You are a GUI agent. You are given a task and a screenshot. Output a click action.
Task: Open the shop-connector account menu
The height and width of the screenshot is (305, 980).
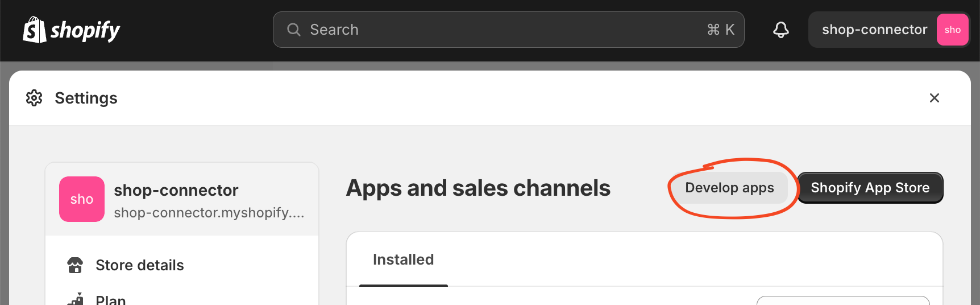pos(888,30)
